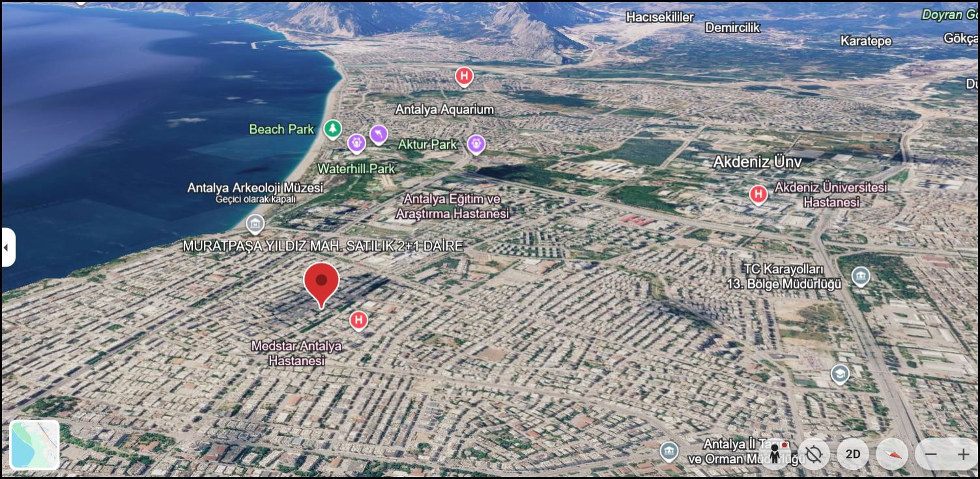Click the Demircilik place label
Image resolution: width=980 pixels, height=479 pixels.
click(x=733, y=27)
